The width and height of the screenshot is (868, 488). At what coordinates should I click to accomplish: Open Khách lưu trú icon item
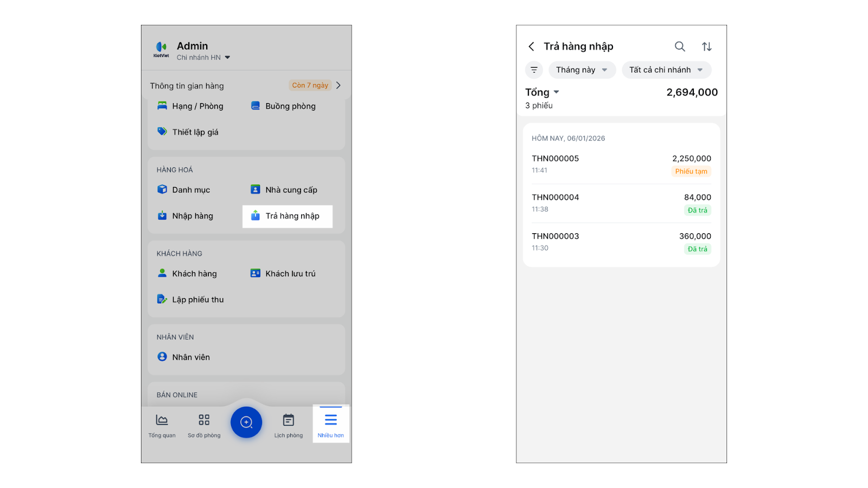(x=256, y=273)
